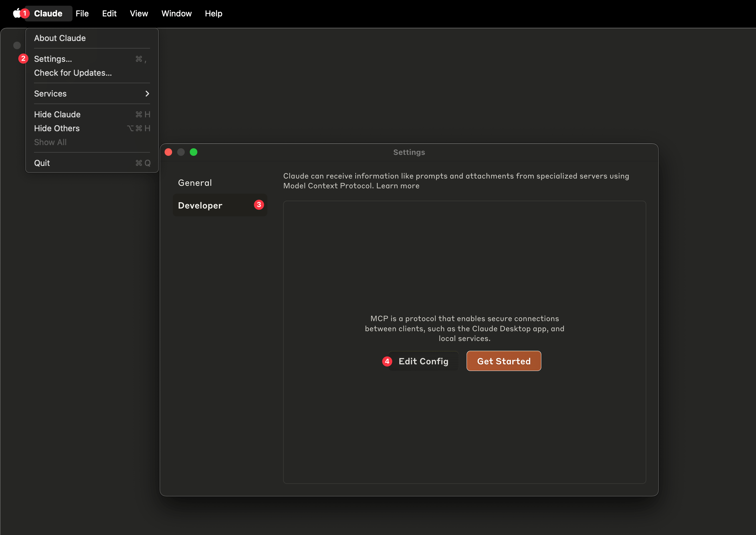Open the View menu
The height and width of the screenshot is (535, 756).
click(x=139, y=14)
